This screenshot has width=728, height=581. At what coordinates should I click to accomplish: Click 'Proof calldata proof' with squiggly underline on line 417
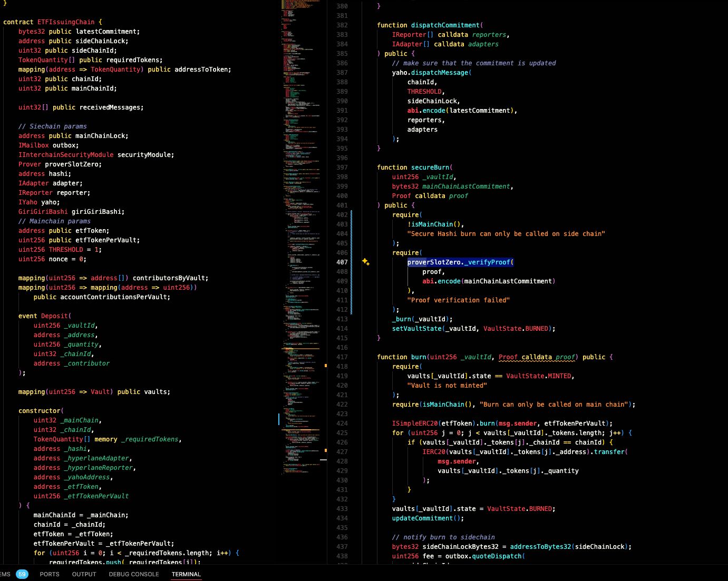[x=537, y=357]
